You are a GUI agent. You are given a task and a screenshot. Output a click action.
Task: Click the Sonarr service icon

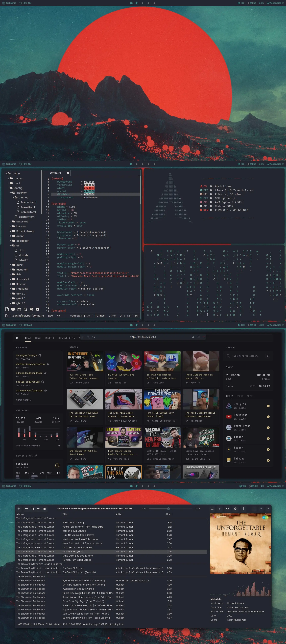coord(229,438)
